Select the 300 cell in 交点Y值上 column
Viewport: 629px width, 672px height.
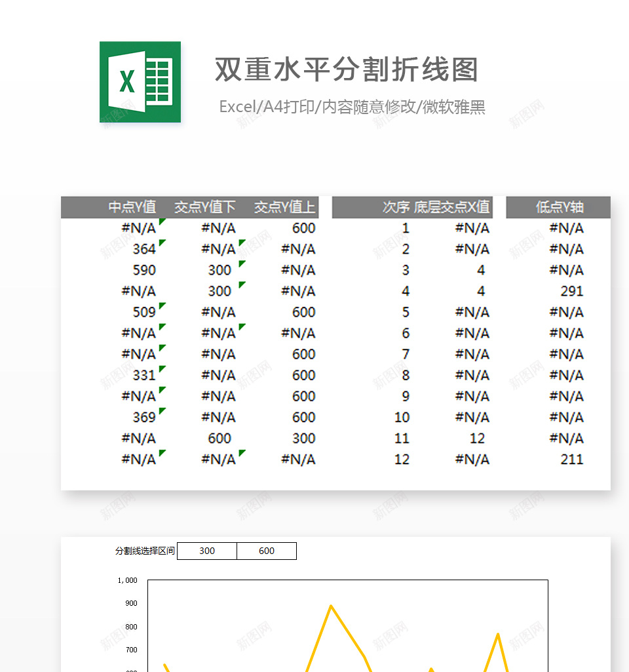303,438
